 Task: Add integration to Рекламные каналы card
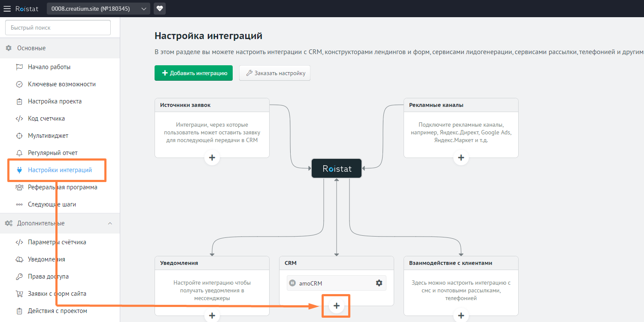point(461,158)
